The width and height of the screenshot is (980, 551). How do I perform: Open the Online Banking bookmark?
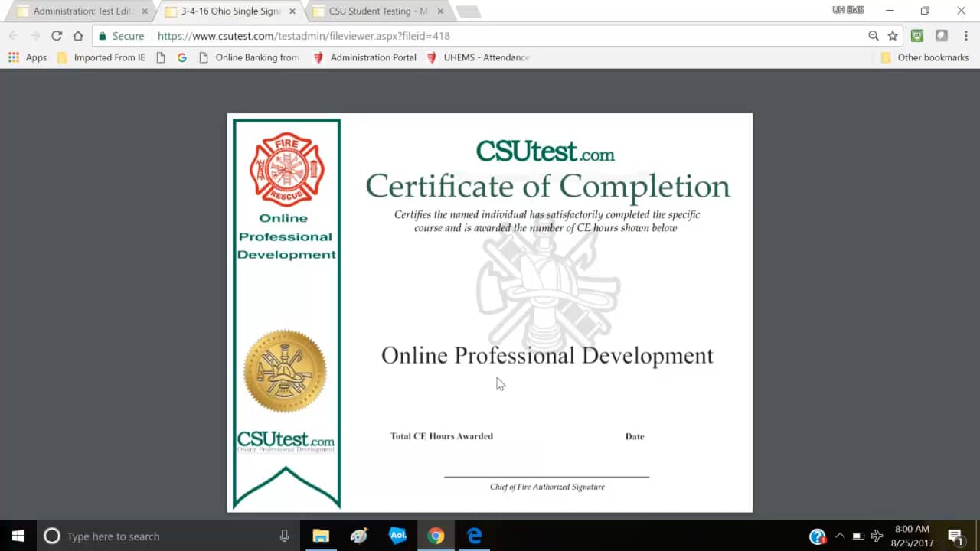249,57
